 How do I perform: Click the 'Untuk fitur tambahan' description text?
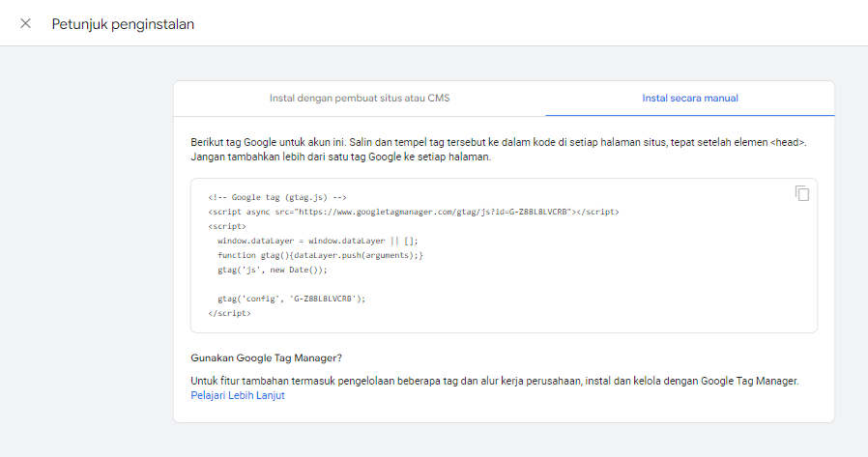point(494,382)
